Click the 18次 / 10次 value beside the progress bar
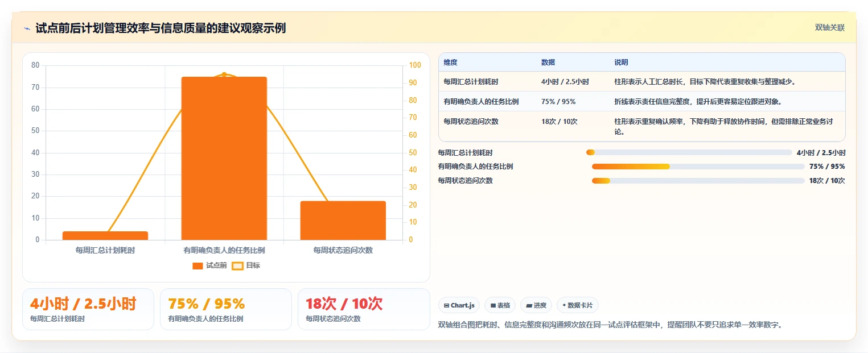Viewport: 868px width, 353px height. (x=827, y=181)
